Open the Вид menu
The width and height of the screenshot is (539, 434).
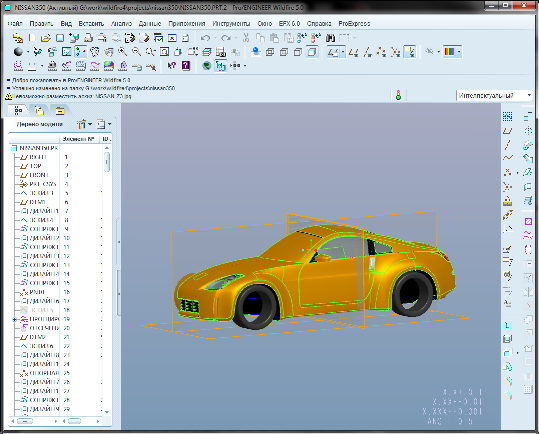coord(66,24)
